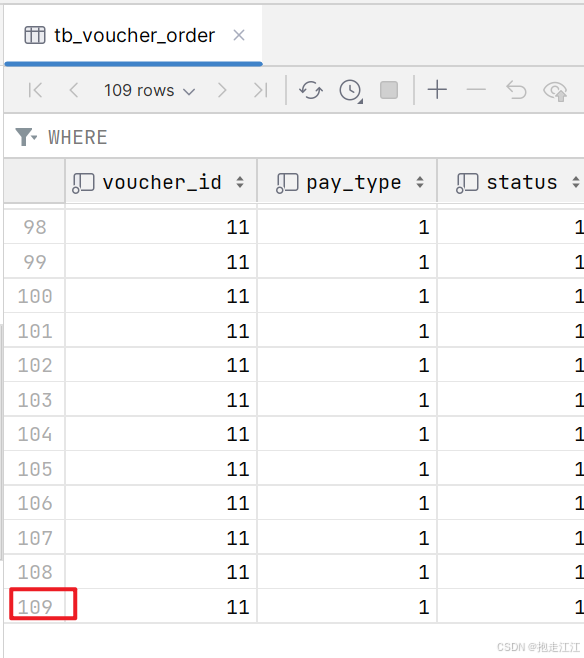Select the voucher_id column header

161,183
